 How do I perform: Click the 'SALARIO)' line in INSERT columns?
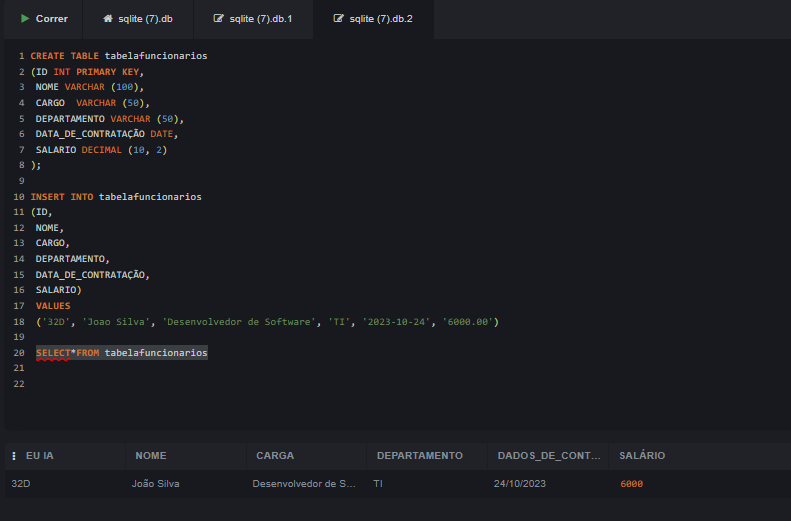coord(59,290)
